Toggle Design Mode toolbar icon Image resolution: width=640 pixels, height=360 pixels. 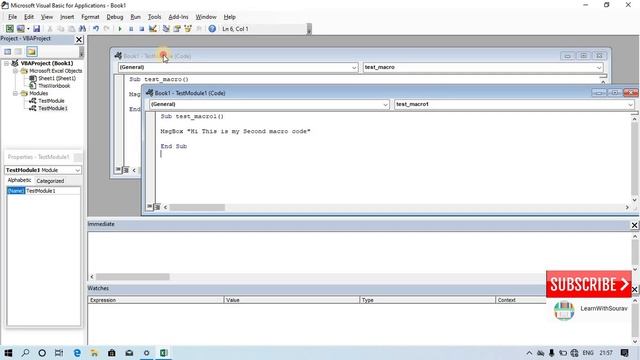point(153,29)
